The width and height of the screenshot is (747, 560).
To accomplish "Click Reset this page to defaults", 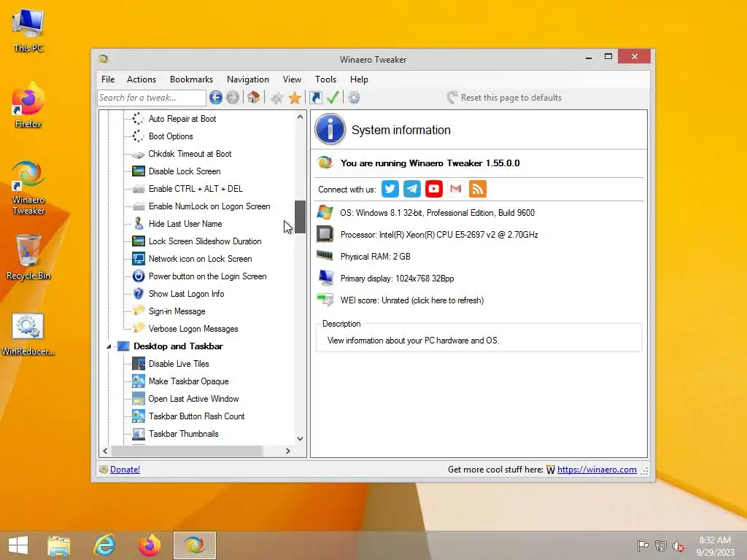I will [504, 98].
